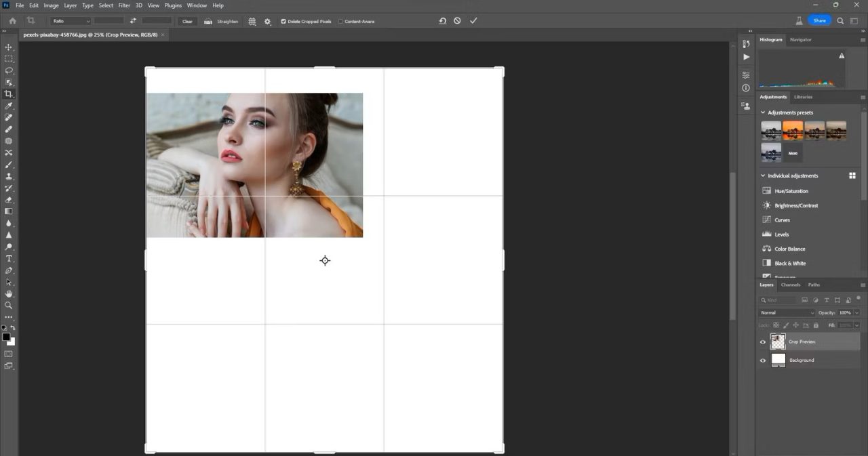Pick the Eyedropper tool
Screen dimensions: 868x456
pos(9,106)
